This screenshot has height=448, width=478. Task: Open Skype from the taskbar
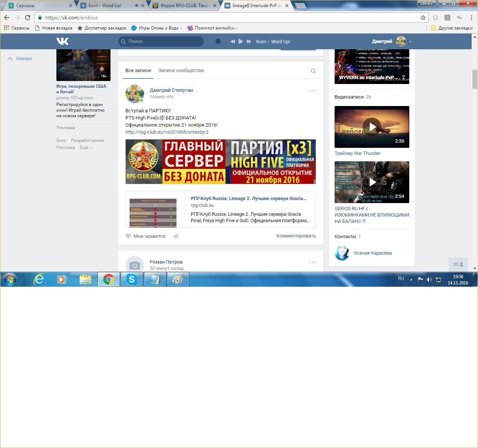click(131, 279)
